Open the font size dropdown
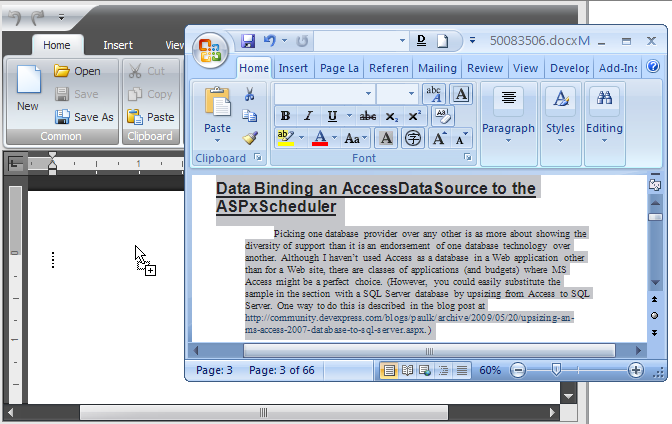Image resolution: width=672 pixels, height=424 pixels. point(411,93)
